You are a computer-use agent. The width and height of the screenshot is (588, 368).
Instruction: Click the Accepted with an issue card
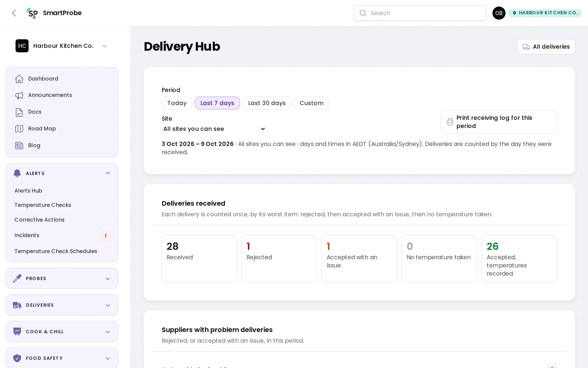359,259
